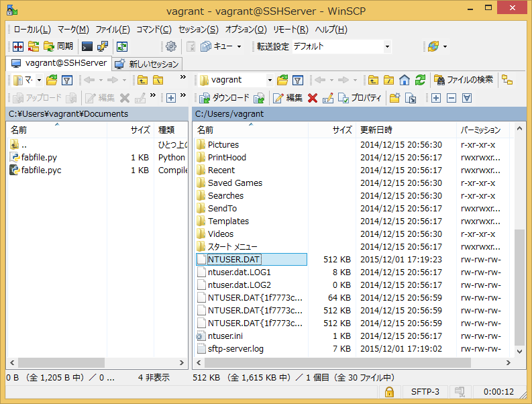
Task: Open the ローカル(L) menu
Action: click(x=32, y=30)
